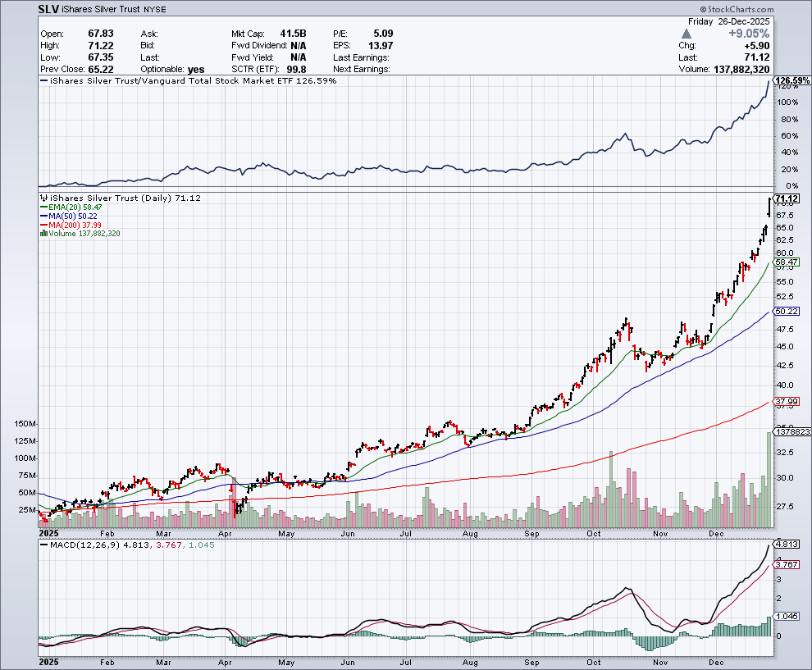This screenshot has height=670, width=812.
Task: Click the 1.045 histogram axis tag
Action: coord(787,616)
